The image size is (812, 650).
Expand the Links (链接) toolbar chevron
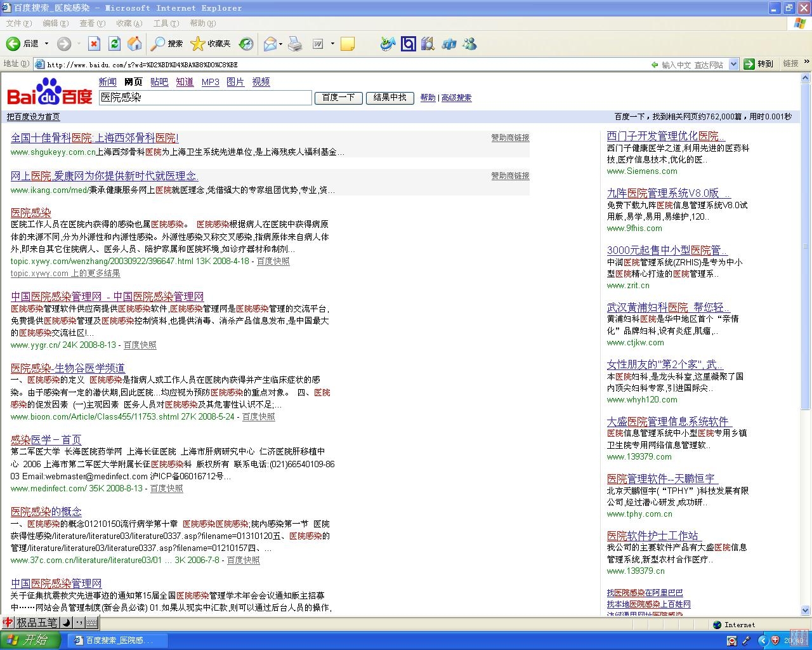coord(807,62)
